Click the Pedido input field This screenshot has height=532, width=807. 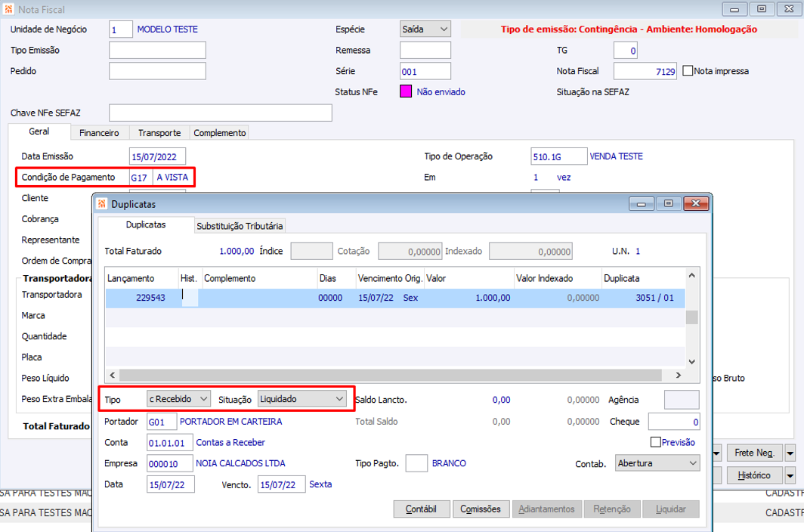point(157,71)
